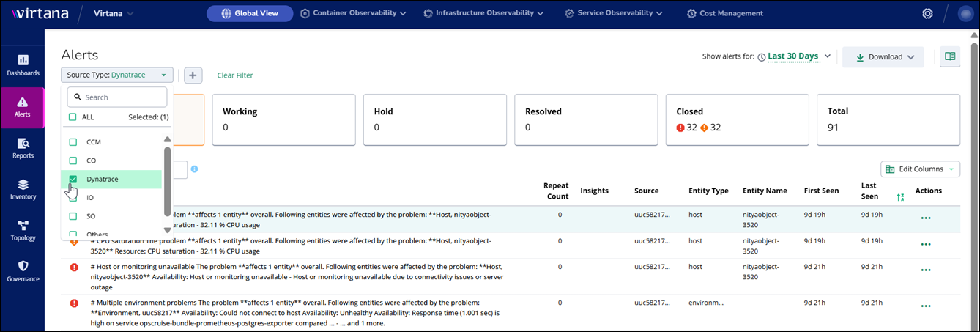Click the Entity Type column header
Viewport: 980px width, 332px height.
click(x=708, y=191)
